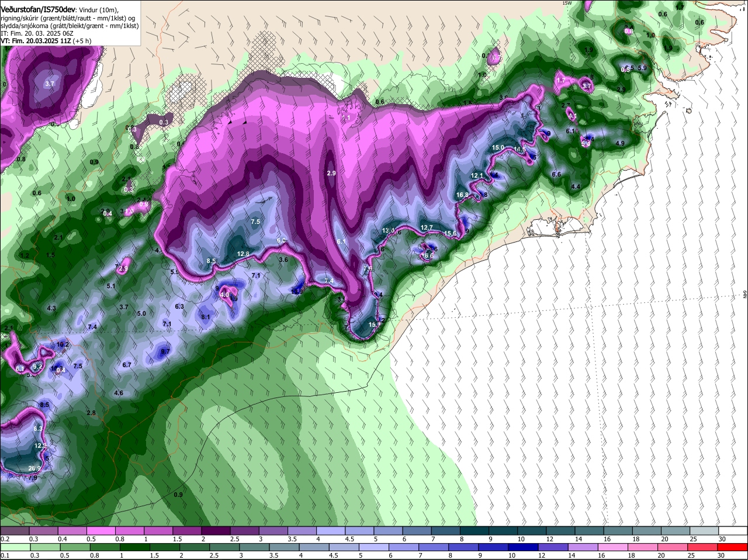The width and height of the screenshot is (748, 560).
Task: Click the map value 8.1
Action: click(206, 317)
